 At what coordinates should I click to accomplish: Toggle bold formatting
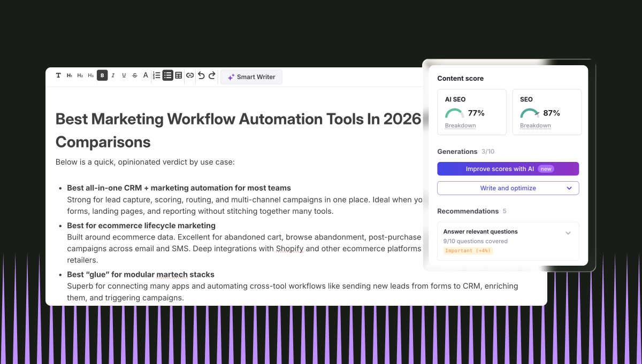[x=102, y=76]
